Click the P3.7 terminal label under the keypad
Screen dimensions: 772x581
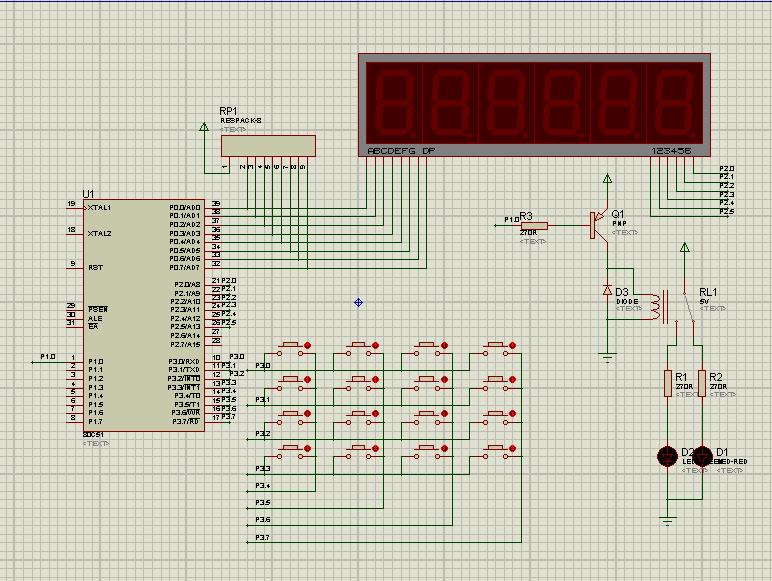pyautogui.click(x=262, y=538)
